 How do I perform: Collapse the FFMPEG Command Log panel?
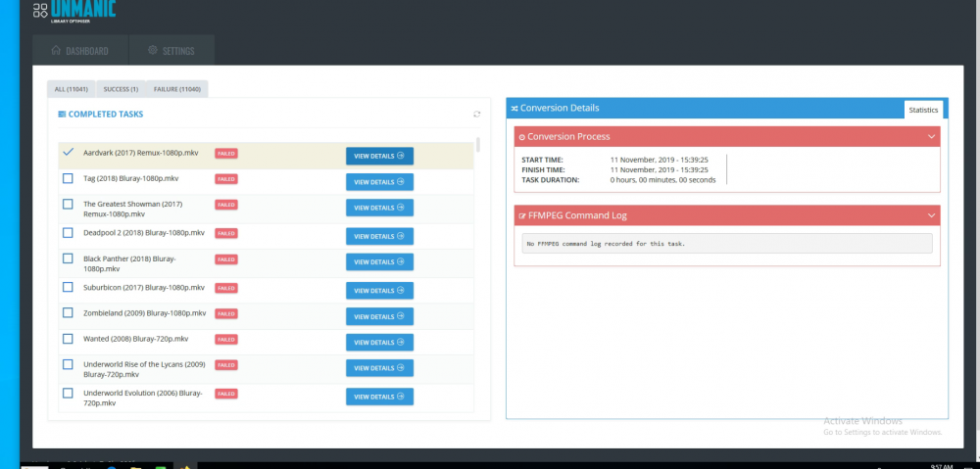click(x=931, y=215)
